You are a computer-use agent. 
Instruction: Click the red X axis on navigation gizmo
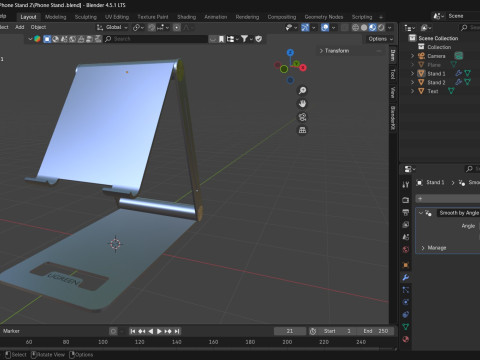click(x=303, y=68)
